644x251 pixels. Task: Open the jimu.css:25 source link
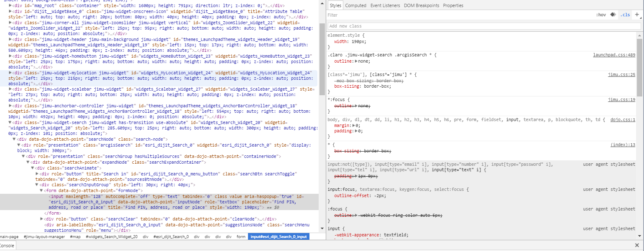621,74
